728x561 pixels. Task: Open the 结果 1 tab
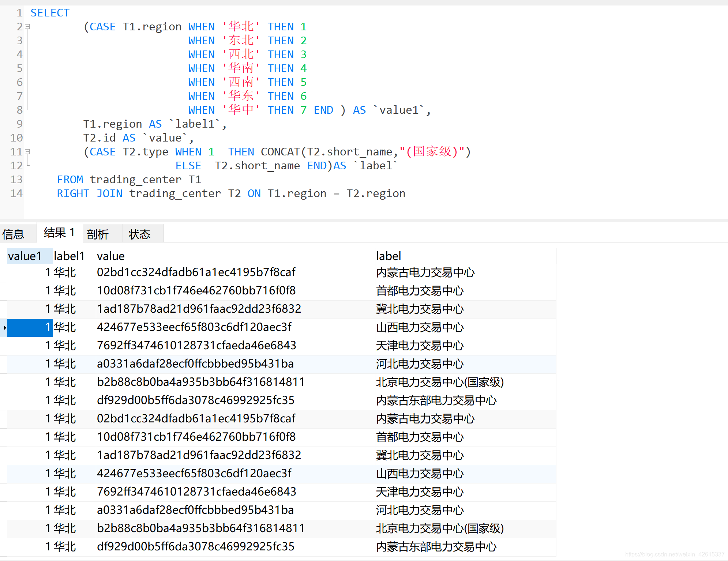click(x=59, y=233)
